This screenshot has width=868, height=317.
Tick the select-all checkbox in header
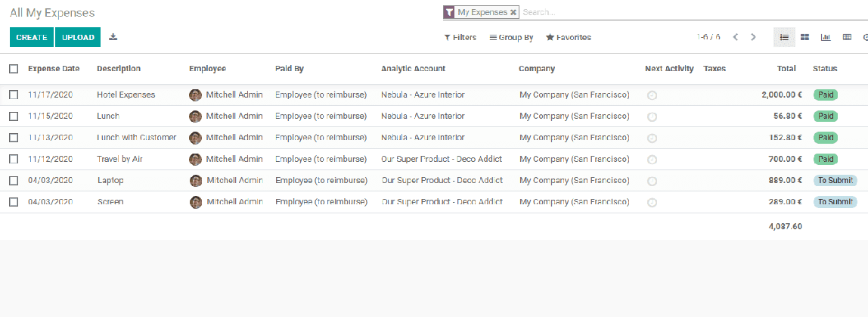click(x=14, y=69)
